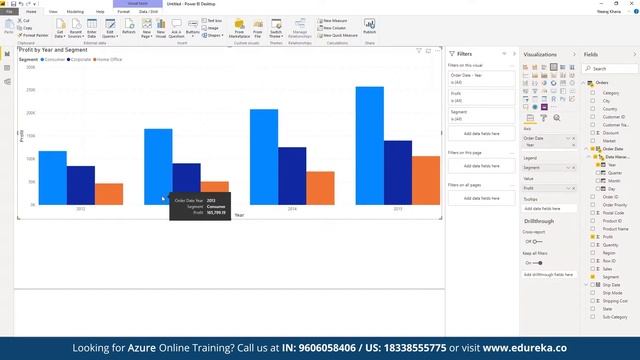Click the Publish icon
The width and height of the screenshot is (640, 360).
point(369,26)
